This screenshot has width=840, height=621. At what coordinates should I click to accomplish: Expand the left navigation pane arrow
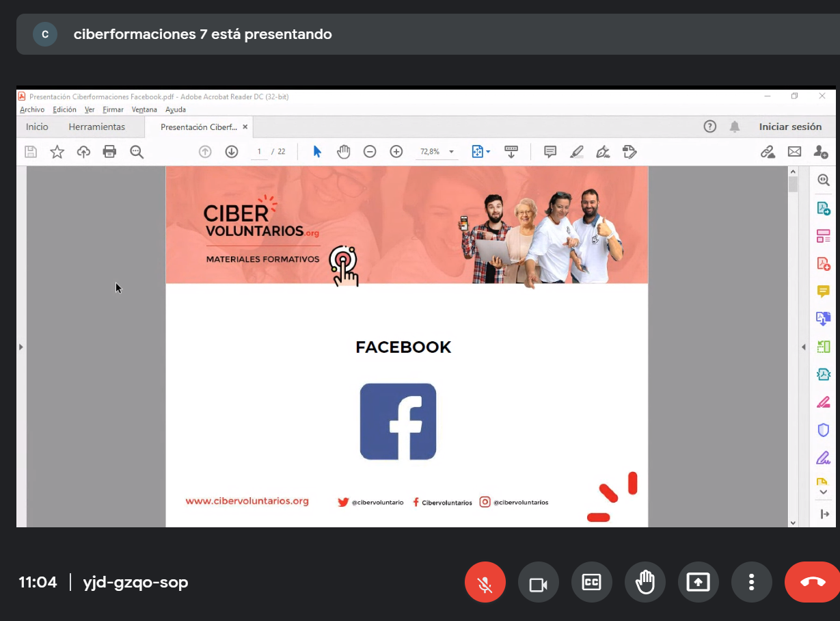pyautogui.click(x=21, y=347)
